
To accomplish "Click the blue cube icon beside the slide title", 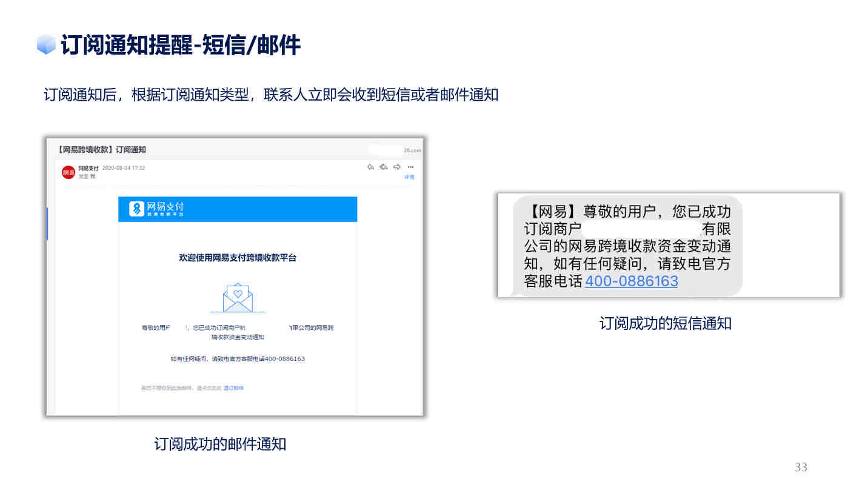I will tap(45, 45).
